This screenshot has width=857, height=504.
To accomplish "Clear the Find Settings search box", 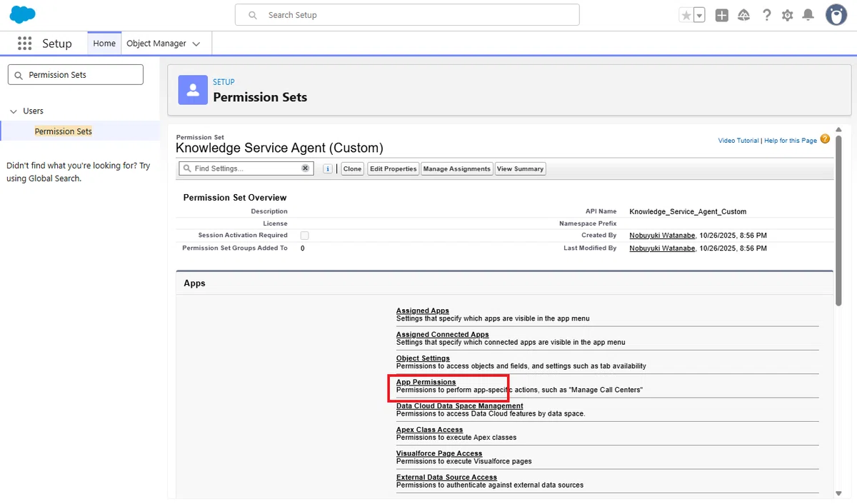I will (x=305, y=168).
